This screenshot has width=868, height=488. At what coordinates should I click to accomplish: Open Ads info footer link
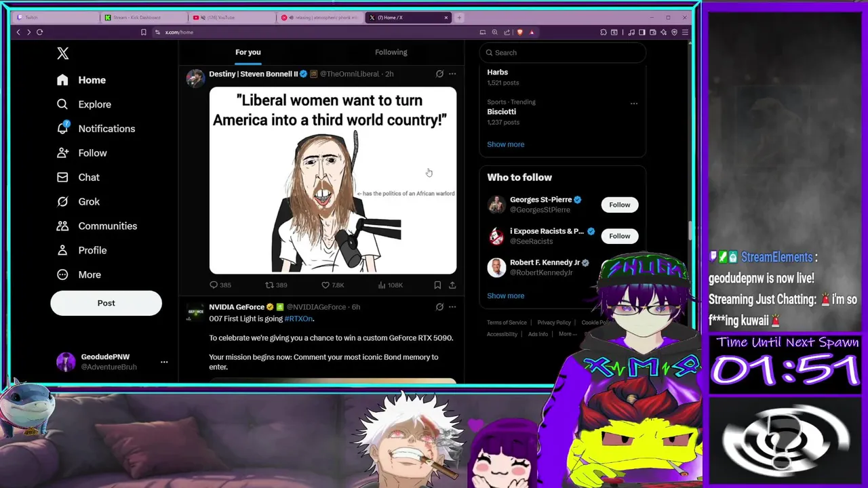coord(538,334)
